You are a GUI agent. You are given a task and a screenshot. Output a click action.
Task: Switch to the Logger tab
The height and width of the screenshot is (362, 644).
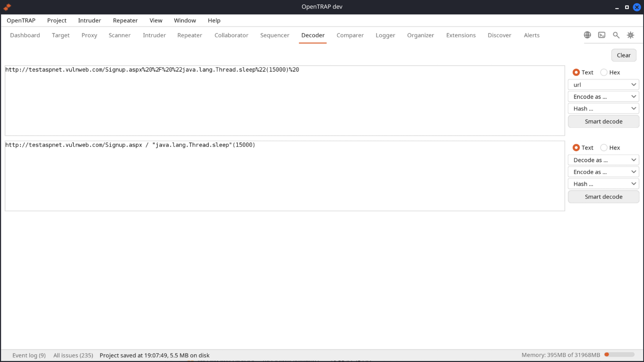(385, 35)
